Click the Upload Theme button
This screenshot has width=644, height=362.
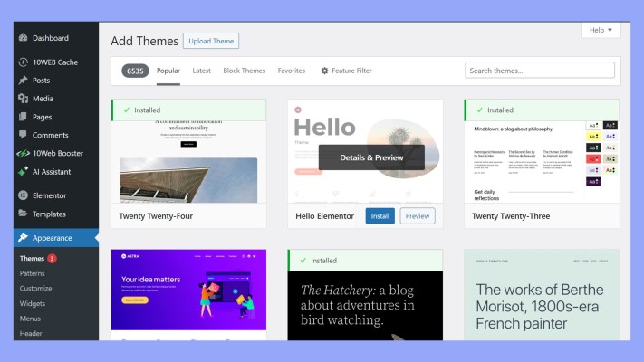click(211, 41)
